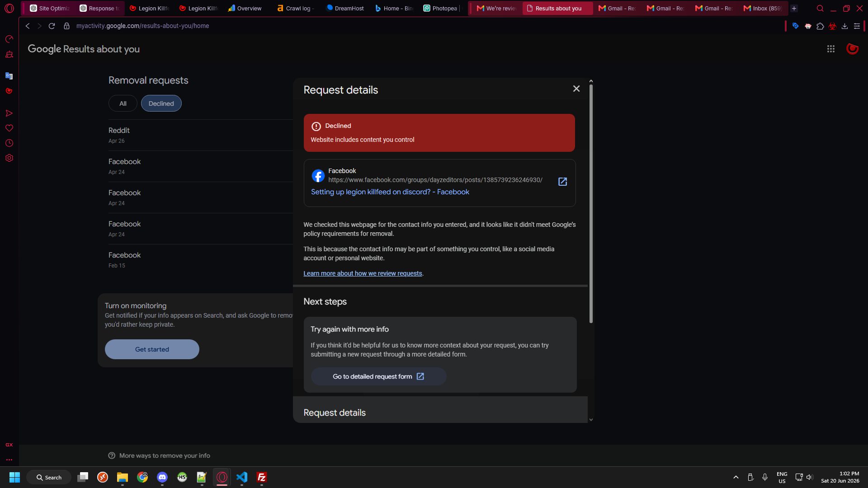
Task: Open browser downloads panel
Action: click(x=844, y=26)
